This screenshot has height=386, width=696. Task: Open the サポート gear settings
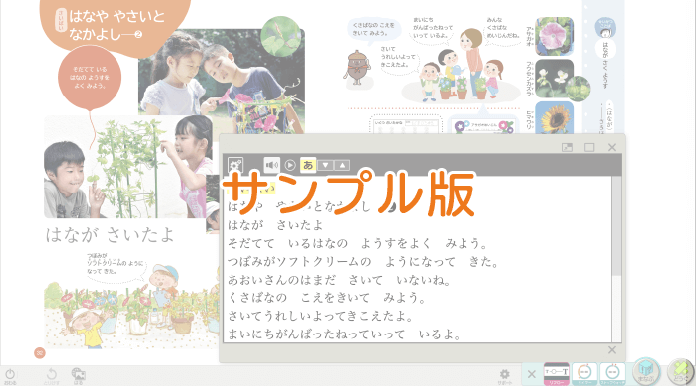tap(504, 376)
